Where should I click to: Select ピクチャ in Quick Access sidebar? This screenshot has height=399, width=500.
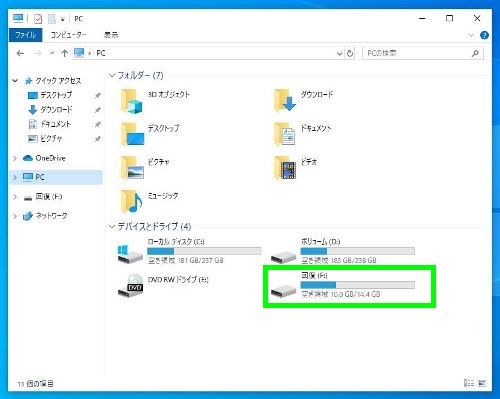[x=45, y=138]
